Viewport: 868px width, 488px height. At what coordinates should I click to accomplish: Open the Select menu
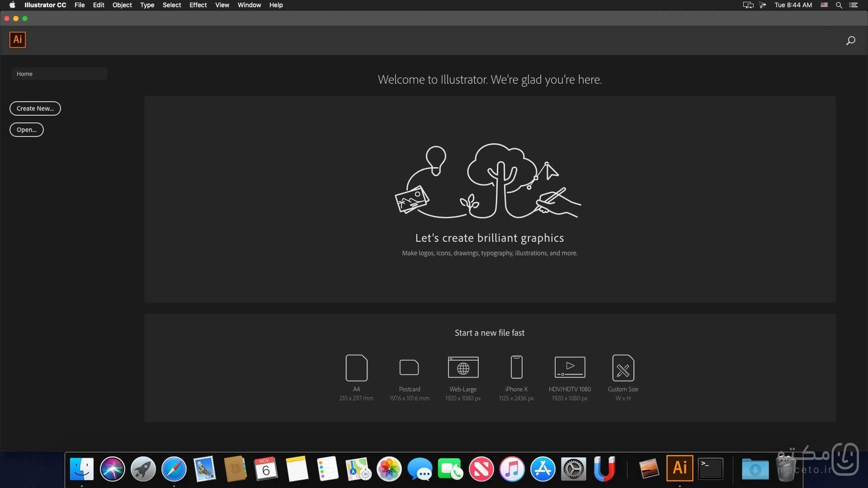(x=172, y=5)
